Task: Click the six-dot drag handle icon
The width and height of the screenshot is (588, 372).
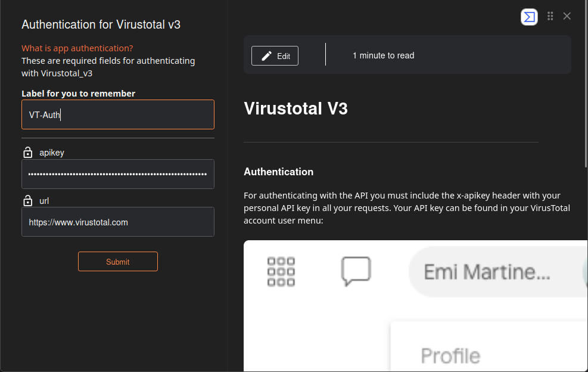Action: click(550, 16)
